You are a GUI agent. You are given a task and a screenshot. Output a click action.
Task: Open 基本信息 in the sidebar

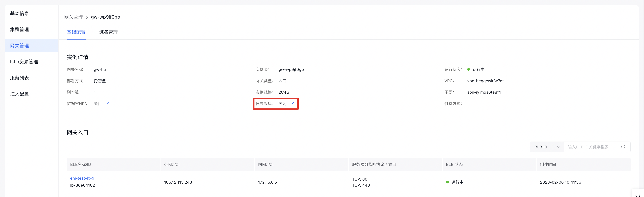[x=32, y=13]
